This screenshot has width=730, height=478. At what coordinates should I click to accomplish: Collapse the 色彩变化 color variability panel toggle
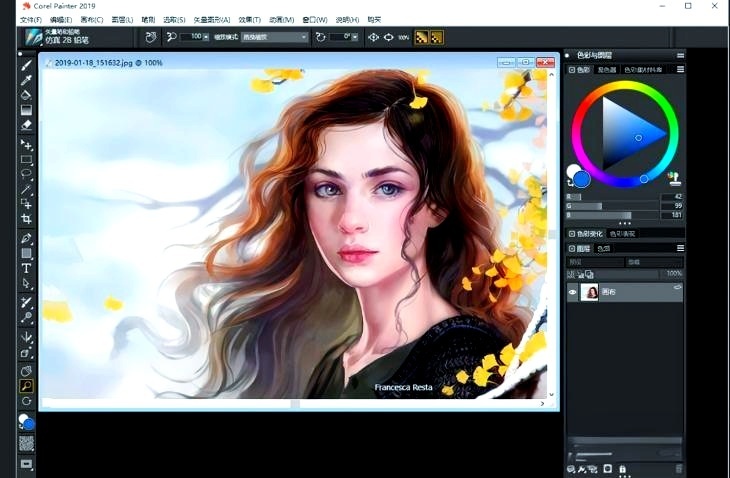[x=572, y=234]
